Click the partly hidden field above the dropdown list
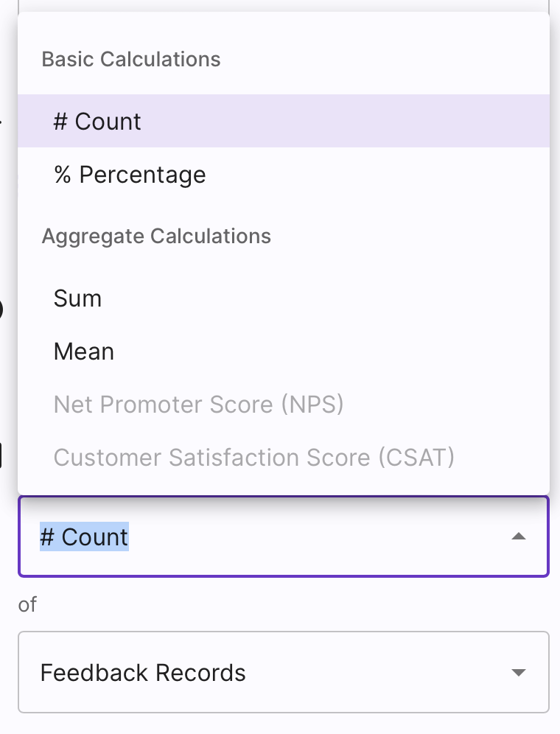 pos(283,6)
